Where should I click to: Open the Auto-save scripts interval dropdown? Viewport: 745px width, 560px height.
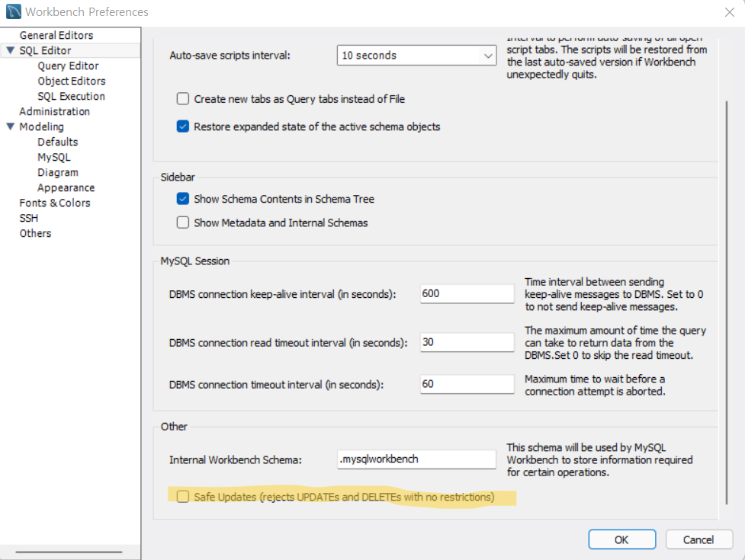416,55
